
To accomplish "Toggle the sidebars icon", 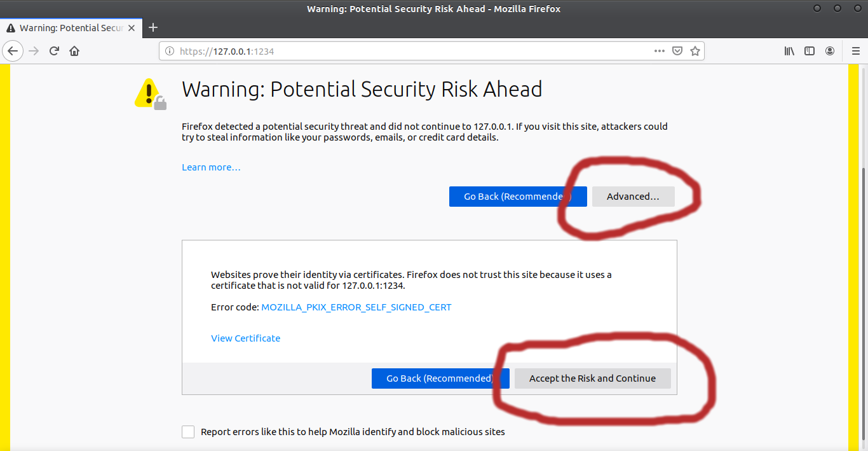I will 810,51.
